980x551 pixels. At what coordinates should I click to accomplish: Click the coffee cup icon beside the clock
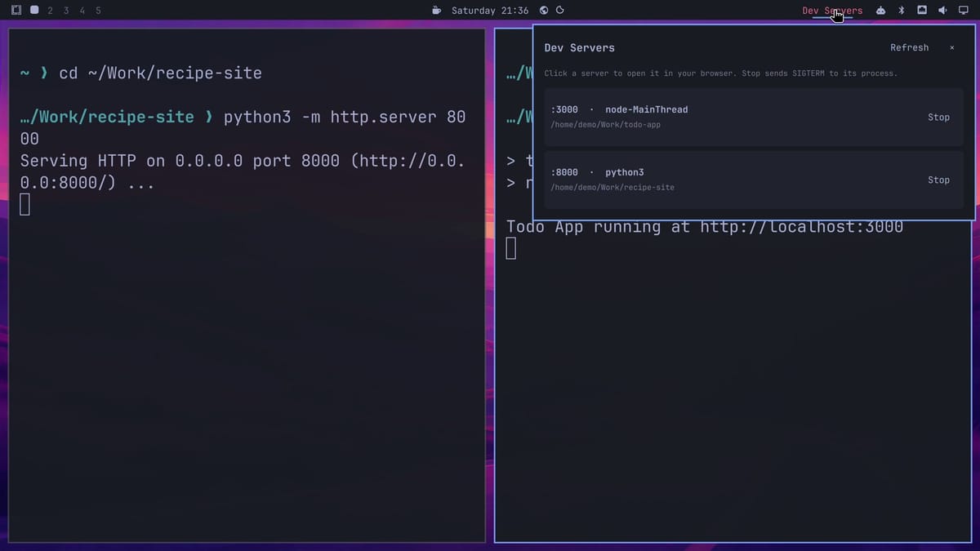[x=437, y=11]
